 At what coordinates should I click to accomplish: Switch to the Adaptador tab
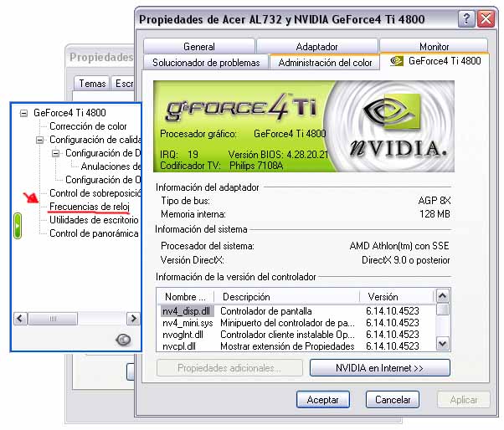[317, 47]
